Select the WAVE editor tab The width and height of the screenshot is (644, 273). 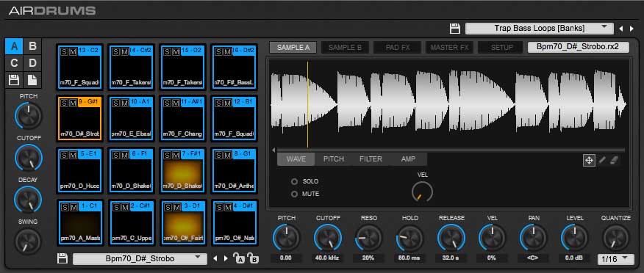(296, 159)
